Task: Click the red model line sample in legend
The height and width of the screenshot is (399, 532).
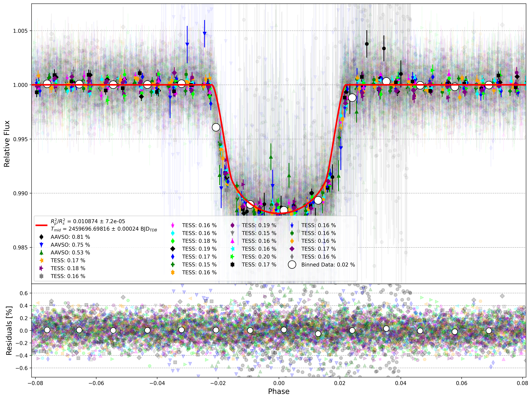Action: click(x=41, y=225)
